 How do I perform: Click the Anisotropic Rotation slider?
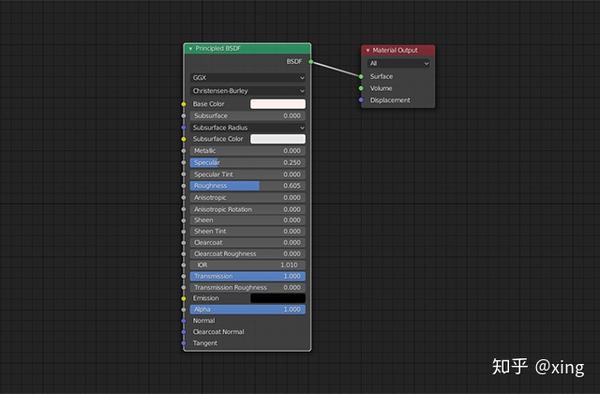coord(248,209)
